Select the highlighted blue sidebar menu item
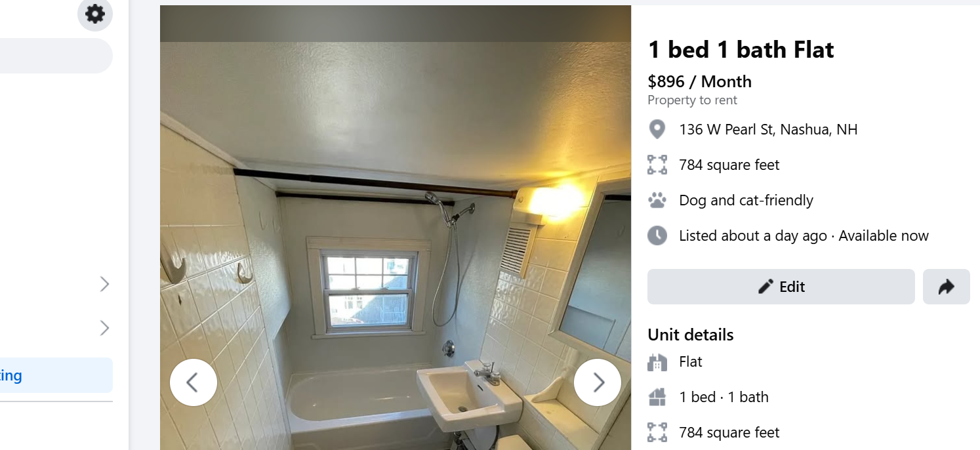 coord(56,375)
